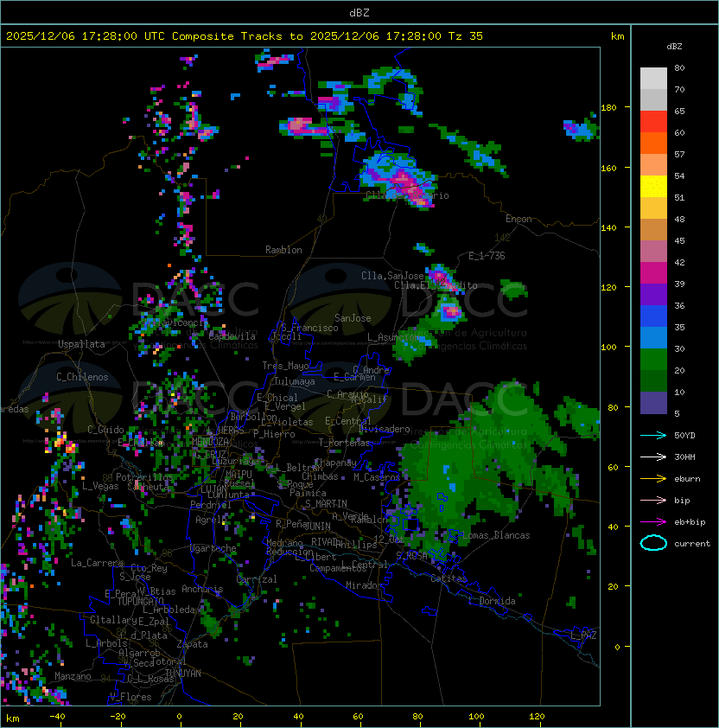
Task: Click the 'km' unit label at bottom left
Action: tap(13, 718)
